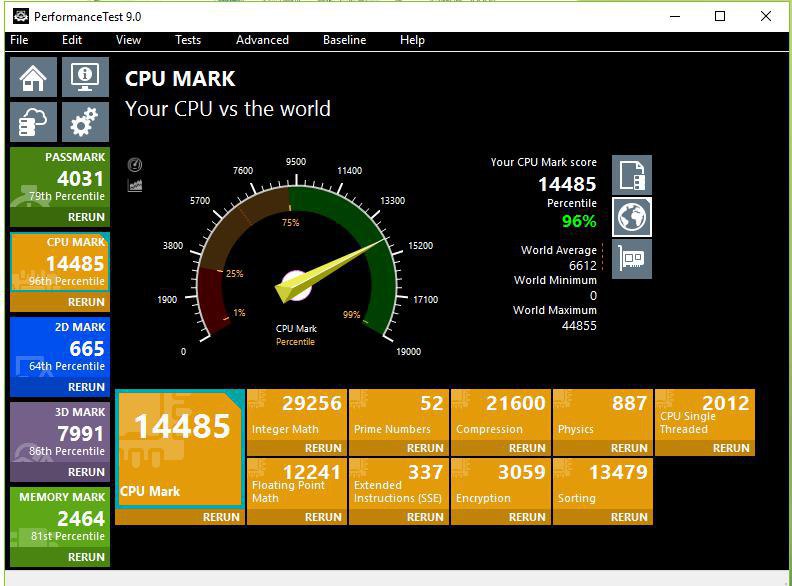The image size is (792, 586).
Task: Click the save results document icon
Action: (x=632, y=175)
